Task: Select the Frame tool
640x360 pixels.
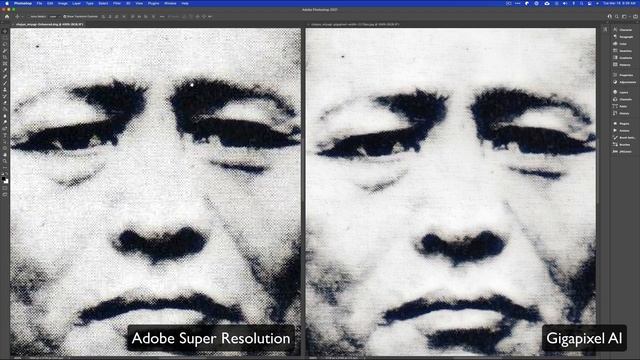Action: pos(5,64)
